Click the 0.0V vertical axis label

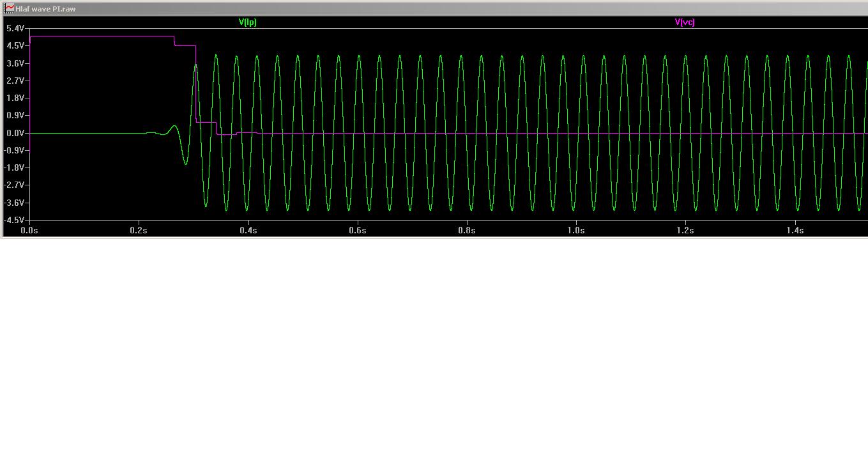[15, 133]
